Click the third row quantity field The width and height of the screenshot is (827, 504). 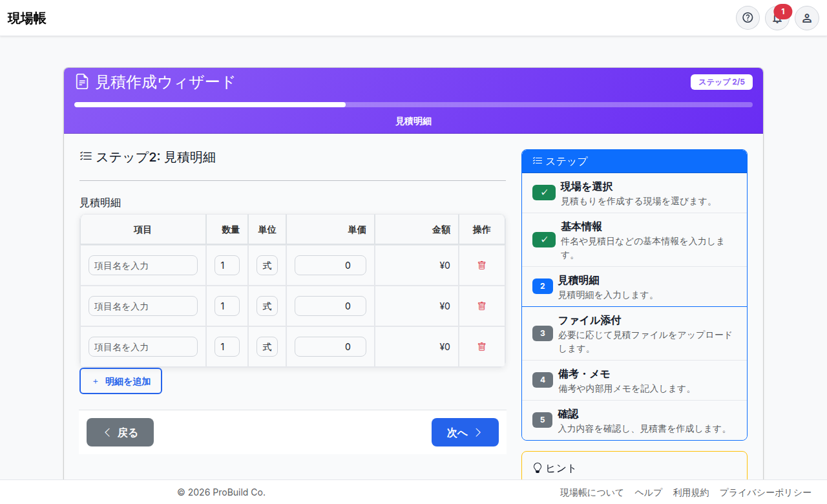[227, 346]
